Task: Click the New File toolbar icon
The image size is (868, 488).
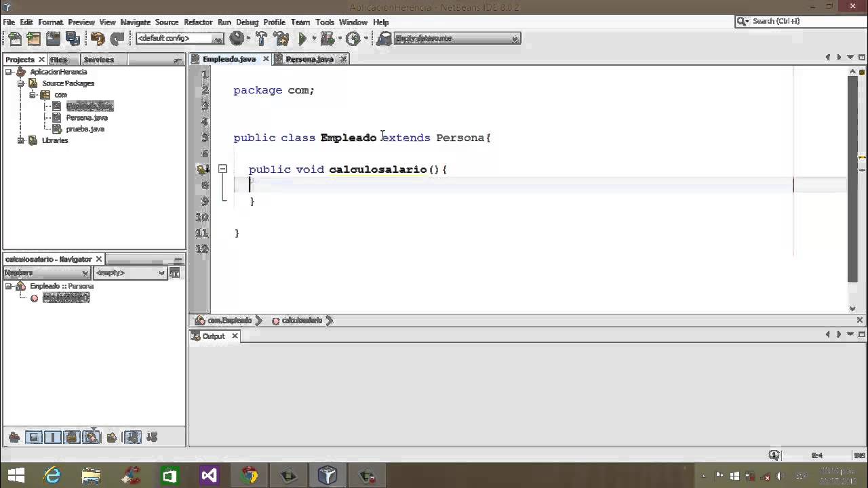Action: (14, 39)
